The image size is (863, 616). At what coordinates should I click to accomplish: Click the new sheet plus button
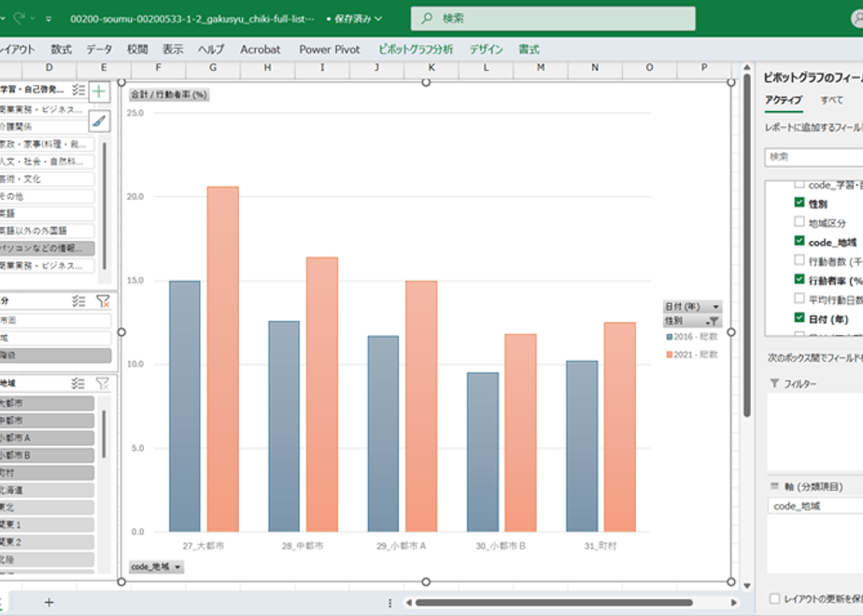coord(49,602)
